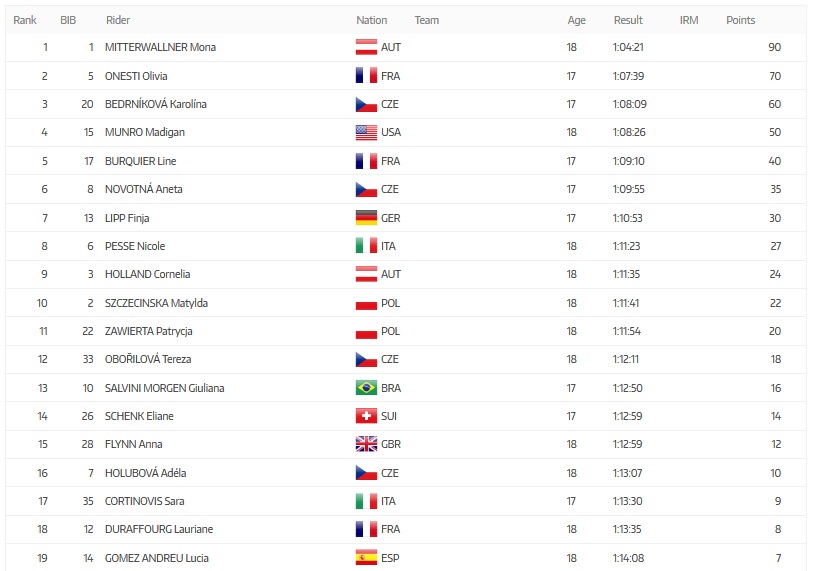Sort by the Rank column header
Screen dimensions: 813x571
(25, 20)
